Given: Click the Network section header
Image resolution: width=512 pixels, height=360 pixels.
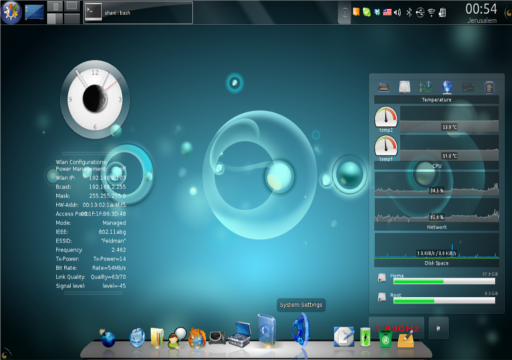Looking at the screenshot, I should click(437, 227).
